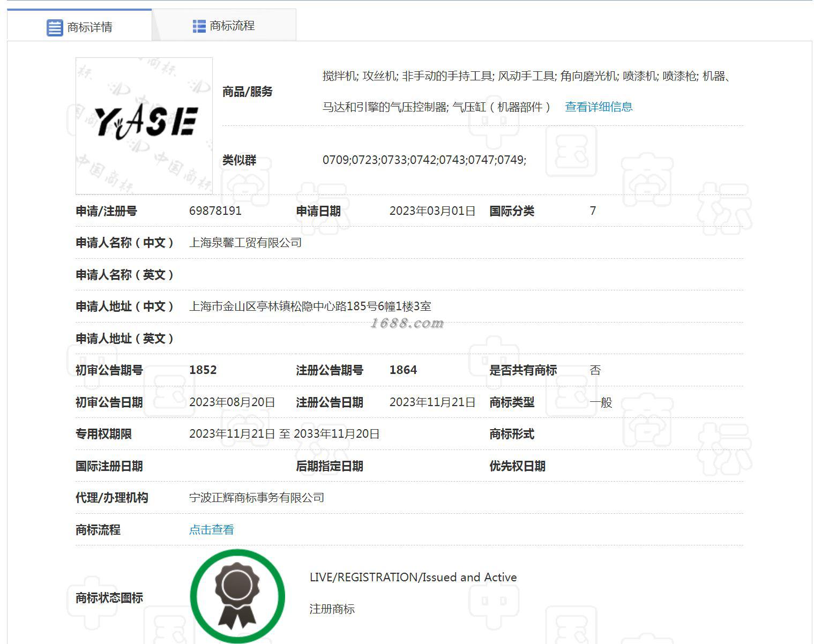Image resolution: width=814 pixels, height=644 pixels.
Task: Click the applicant address 上海市金山区亭林镇松隐中心路185号6幢1楼3室
Action: 310,306
